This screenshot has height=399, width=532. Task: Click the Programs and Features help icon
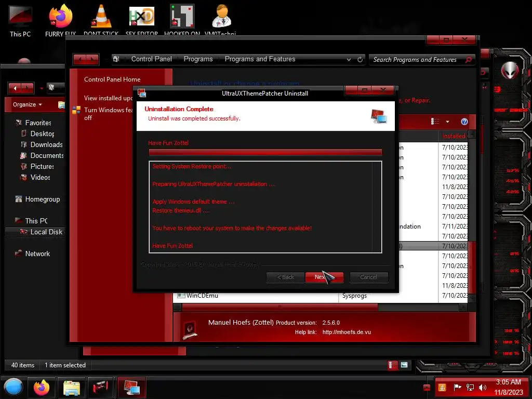click(x=464, y=122)
